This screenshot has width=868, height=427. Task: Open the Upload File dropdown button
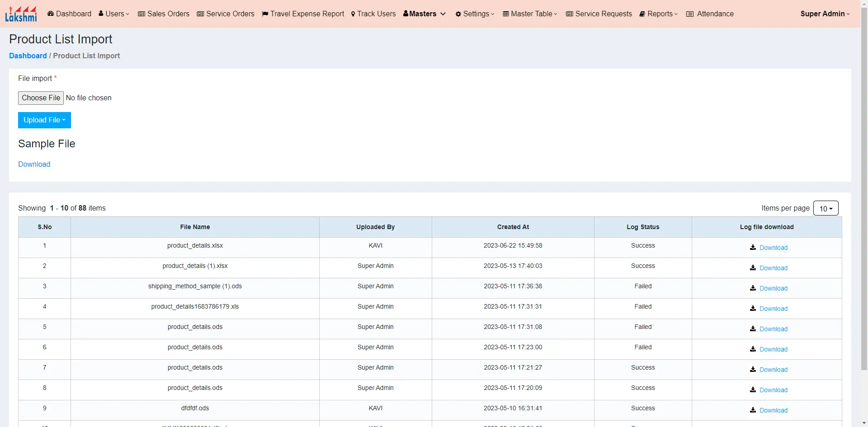pos(44,120)
